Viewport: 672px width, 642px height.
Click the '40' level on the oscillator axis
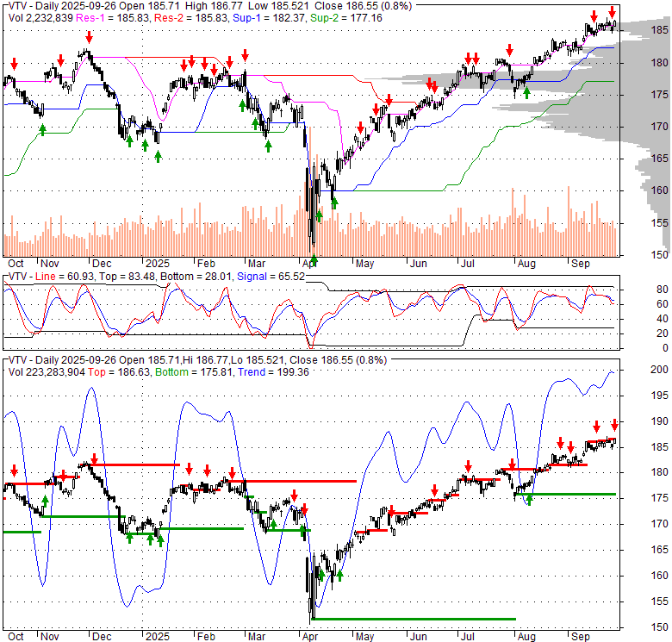(663, 319)
